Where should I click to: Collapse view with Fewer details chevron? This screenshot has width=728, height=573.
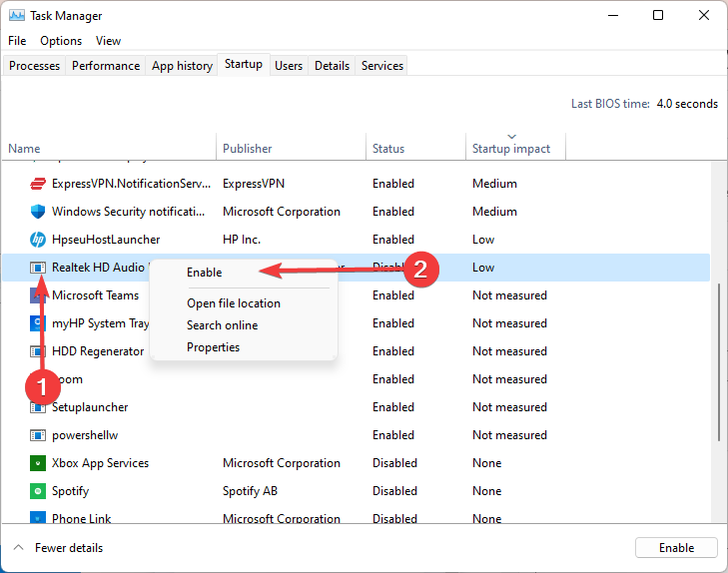coord(19,548)
